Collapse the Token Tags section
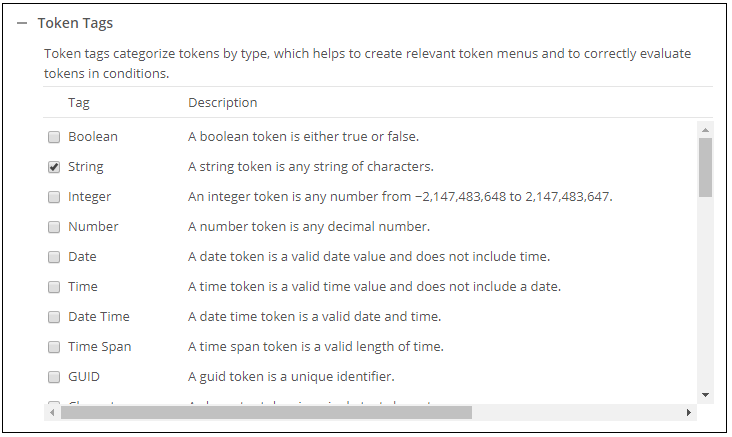The width and height of the screenshot is (732, 437). point(22,23)
